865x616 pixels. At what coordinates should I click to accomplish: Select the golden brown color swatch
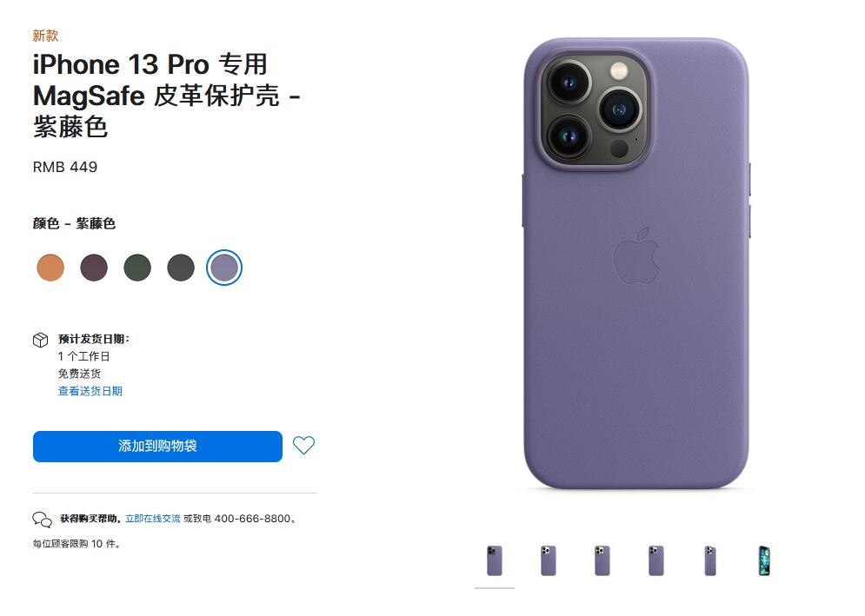click(50, 268)
